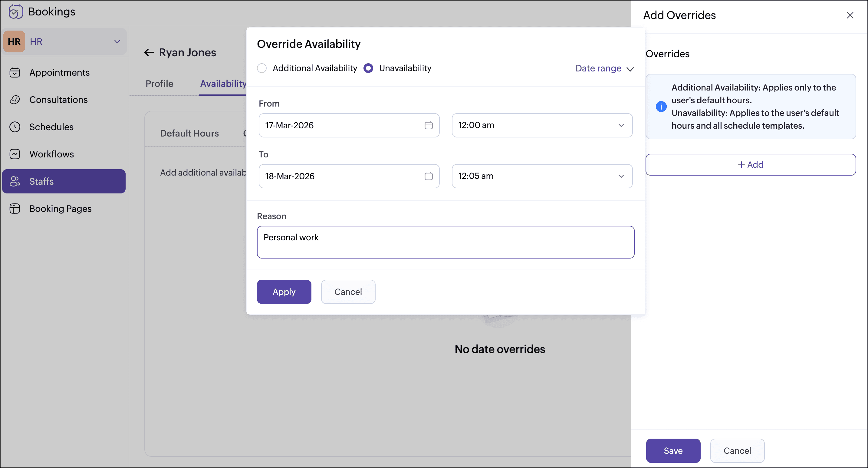Open the From date calendar picker icon

[428, 125]
